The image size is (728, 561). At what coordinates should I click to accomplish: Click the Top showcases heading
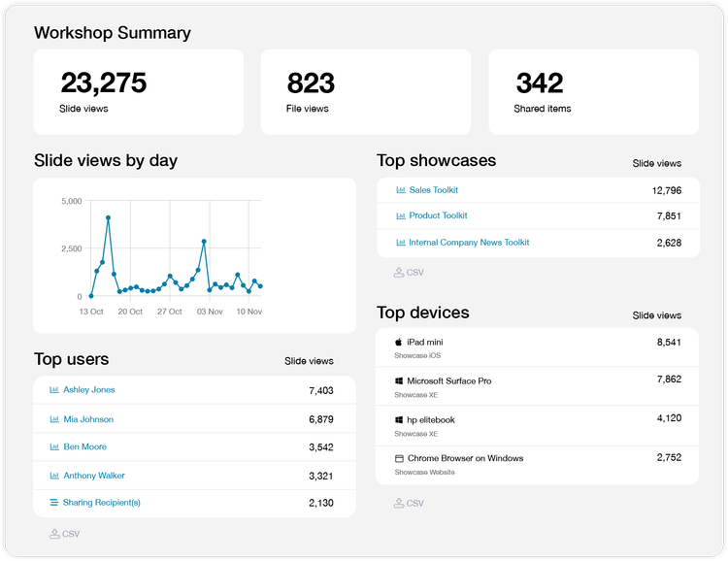(437, 161)
